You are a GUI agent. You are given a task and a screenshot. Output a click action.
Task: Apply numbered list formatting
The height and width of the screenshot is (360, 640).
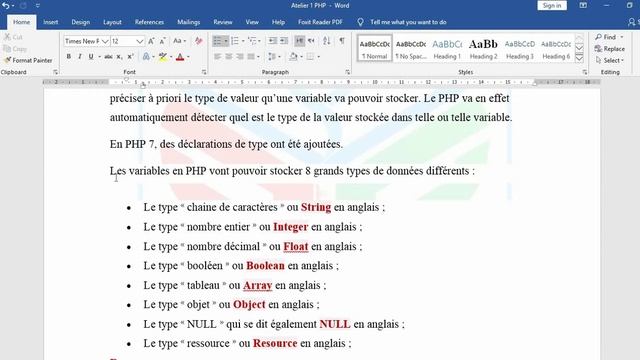235,41
